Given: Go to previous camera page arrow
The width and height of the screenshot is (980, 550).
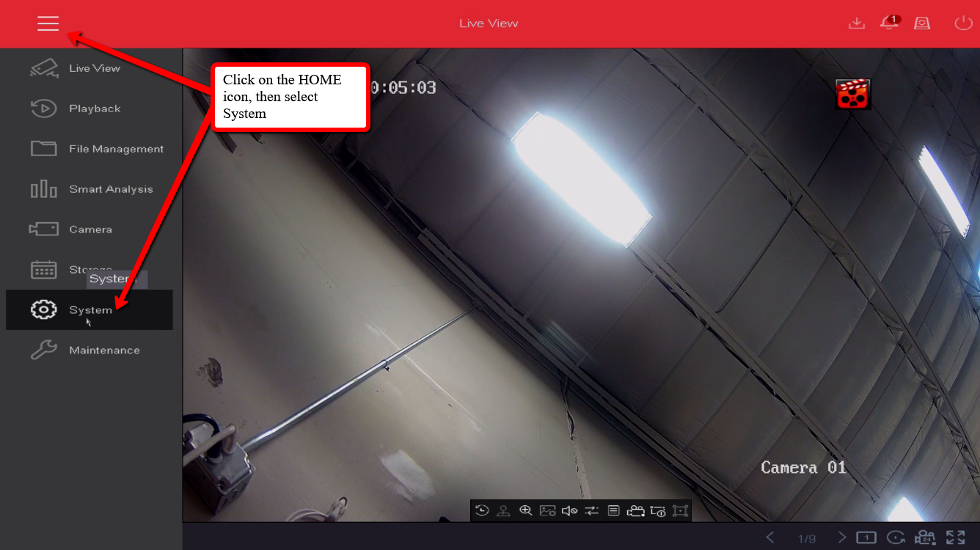Looking at the screenshot, I should [770, 538].
